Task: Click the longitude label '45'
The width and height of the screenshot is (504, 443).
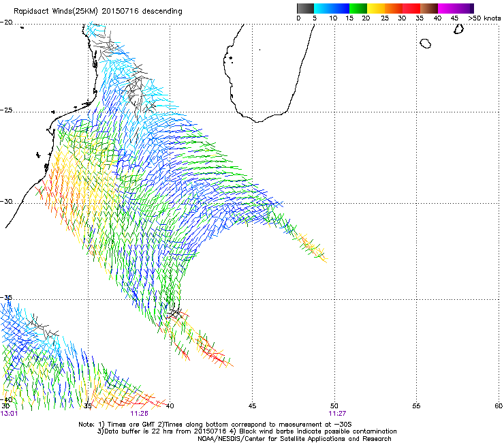Action: (x=252, y=406)
